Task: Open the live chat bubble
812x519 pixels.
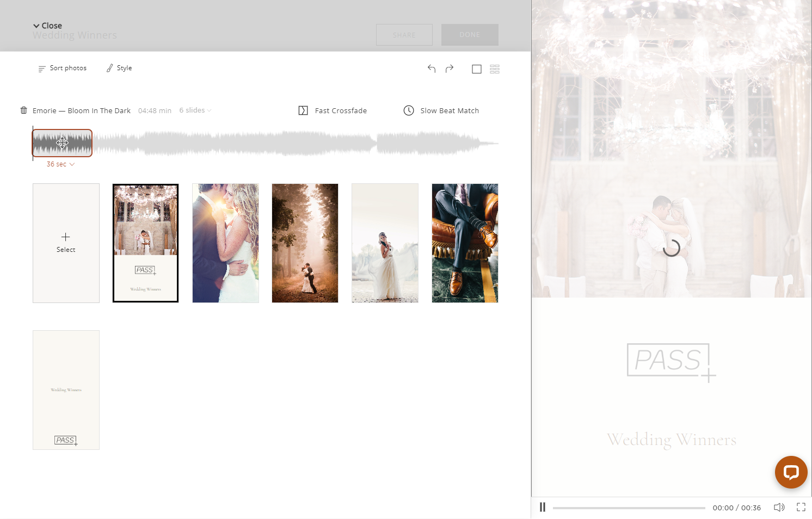Action: click(x=791, y=472)
